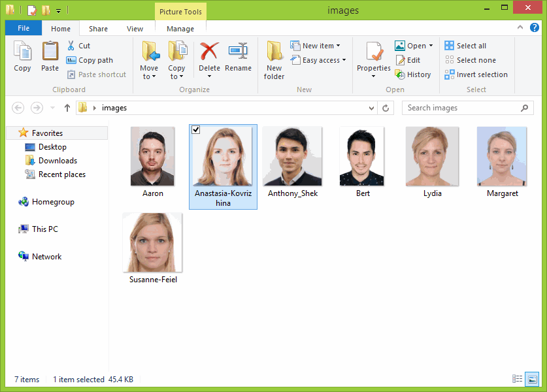Click Select all
Screen dimensions: 547x392
[465, 46]
